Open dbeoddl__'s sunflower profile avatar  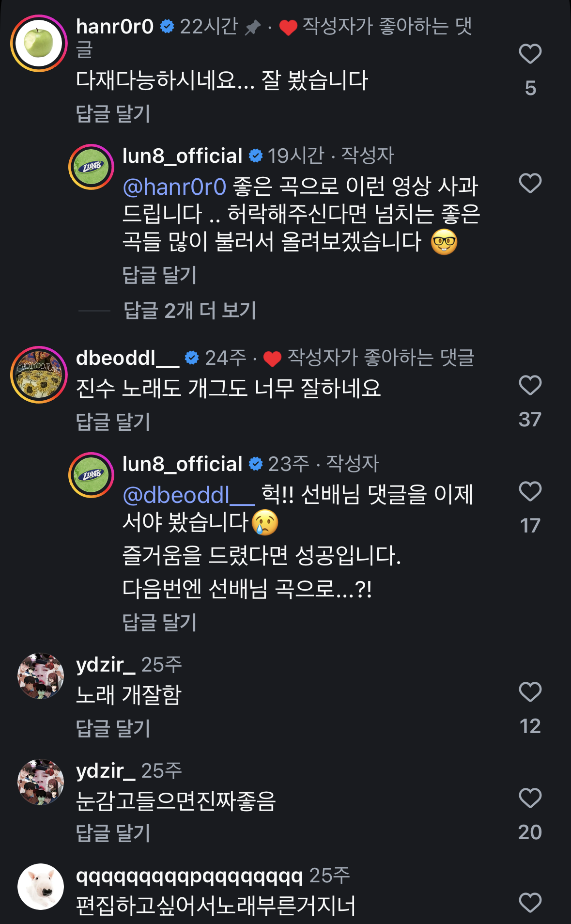tap(39, 375)
